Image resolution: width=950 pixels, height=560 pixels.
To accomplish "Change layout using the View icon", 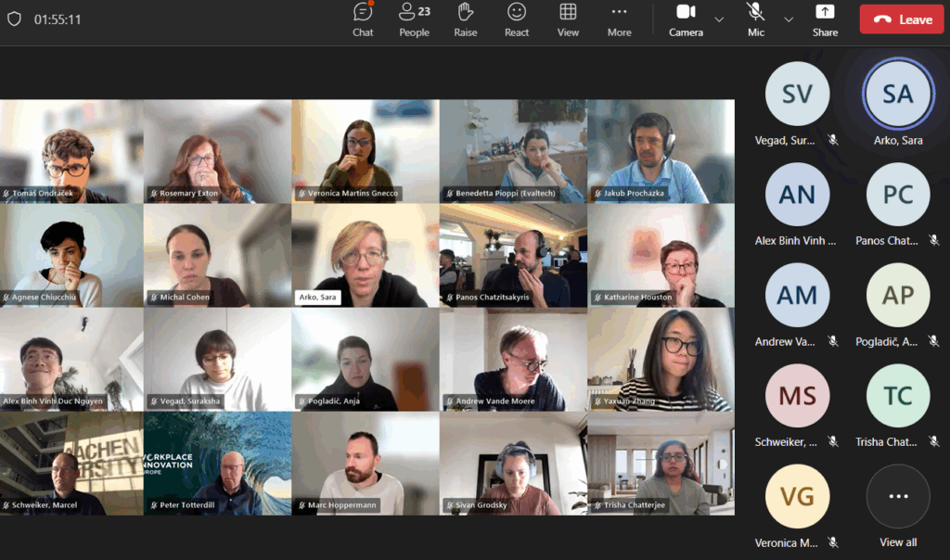I will 568,19.
